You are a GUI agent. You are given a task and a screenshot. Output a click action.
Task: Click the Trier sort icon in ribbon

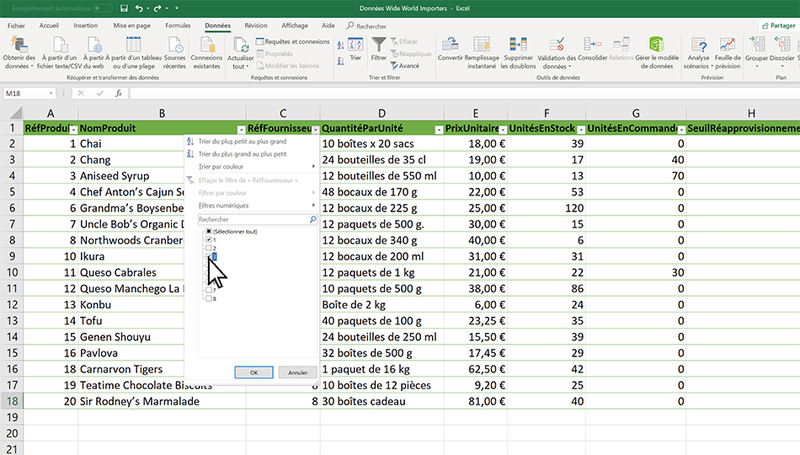[x=355, y=44]
